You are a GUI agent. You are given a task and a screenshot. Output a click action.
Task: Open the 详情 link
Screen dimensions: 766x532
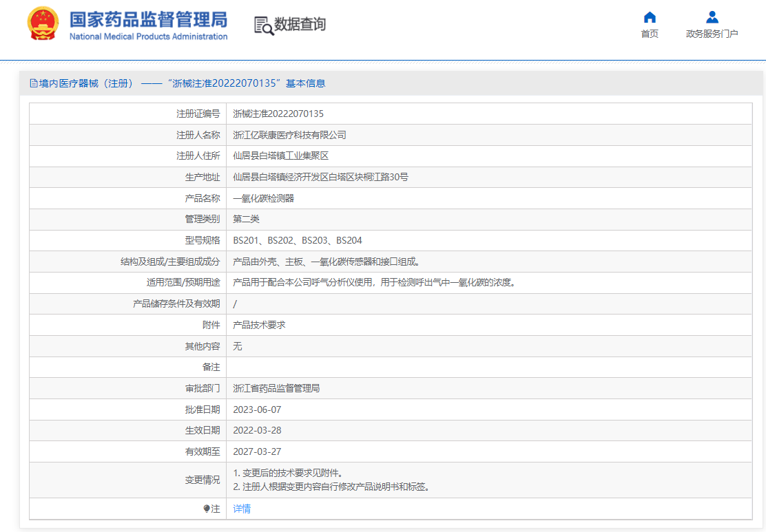242,509
